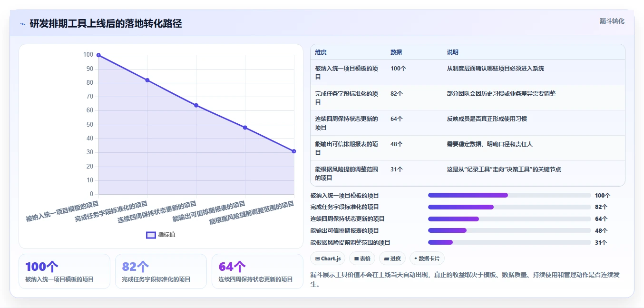Click description 反映成员是否真正形成使用习惯

coord(487,119)
